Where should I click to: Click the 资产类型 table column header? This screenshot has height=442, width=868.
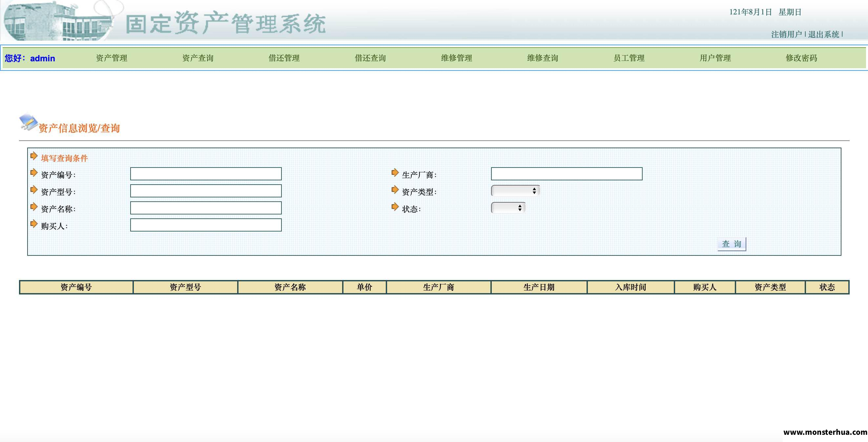[770, 287]
